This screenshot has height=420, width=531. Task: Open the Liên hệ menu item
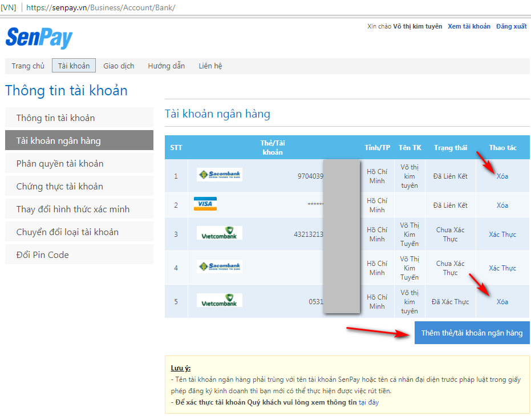point(210,66)
